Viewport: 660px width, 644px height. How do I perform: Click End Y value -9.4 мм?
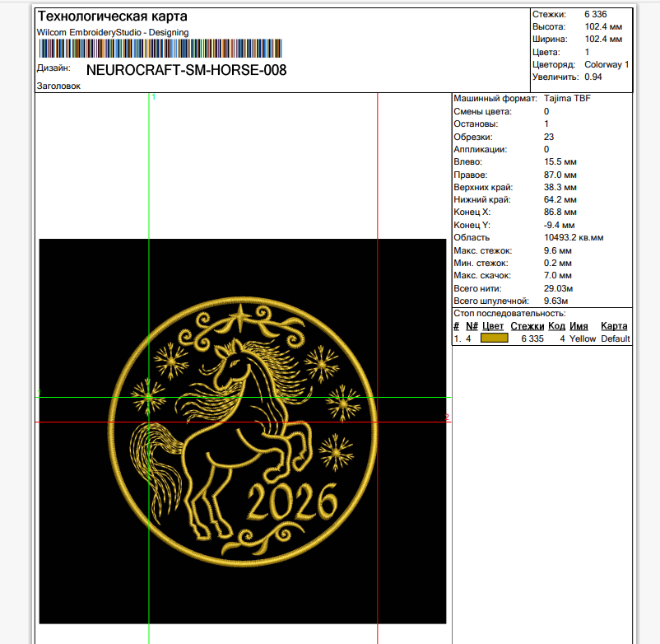click(559, 225)
